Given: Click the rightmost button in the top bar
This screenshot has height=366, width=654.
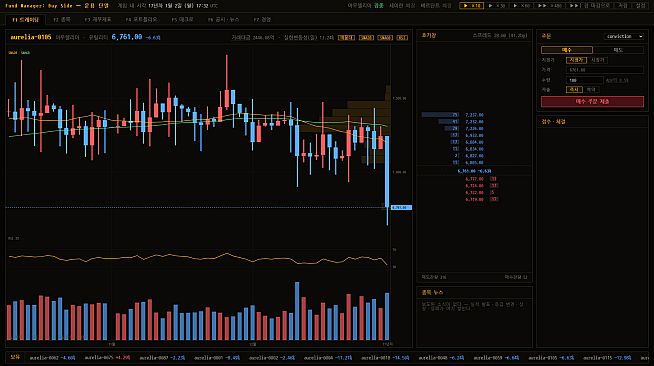Looking at the screenshot, I should point(640,6).
